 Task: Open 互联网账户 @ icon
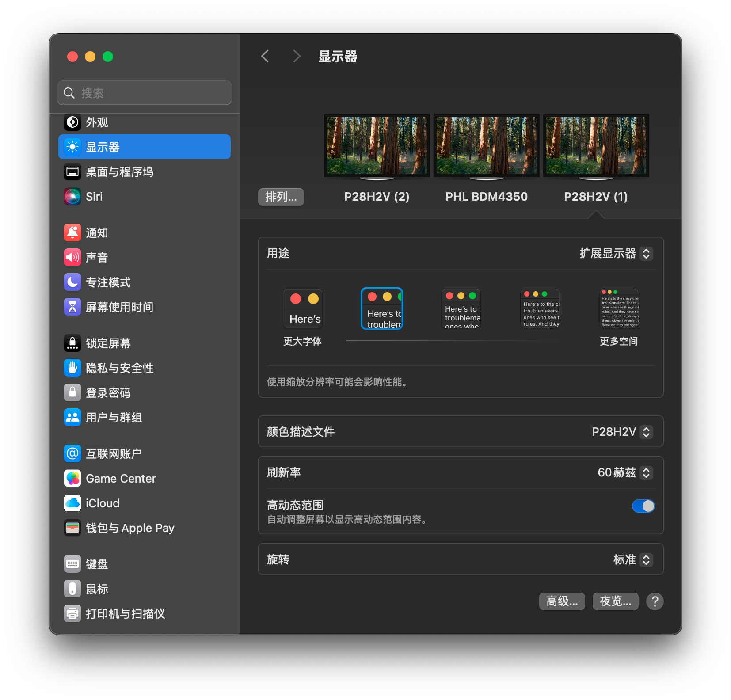[72, 453]
